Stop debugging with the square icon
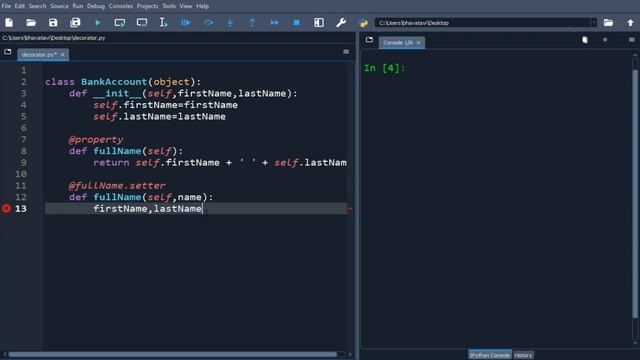Viewport: 640px width, 360px height. point(297,23)
